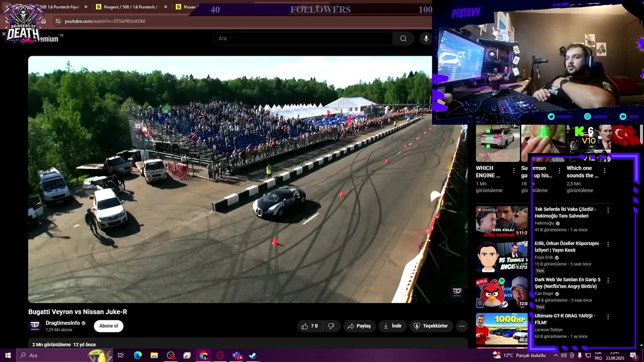Open the 1000HP GT-R drag race thumbnail
This screenshot has height=362, width=644.
[502, 328]
